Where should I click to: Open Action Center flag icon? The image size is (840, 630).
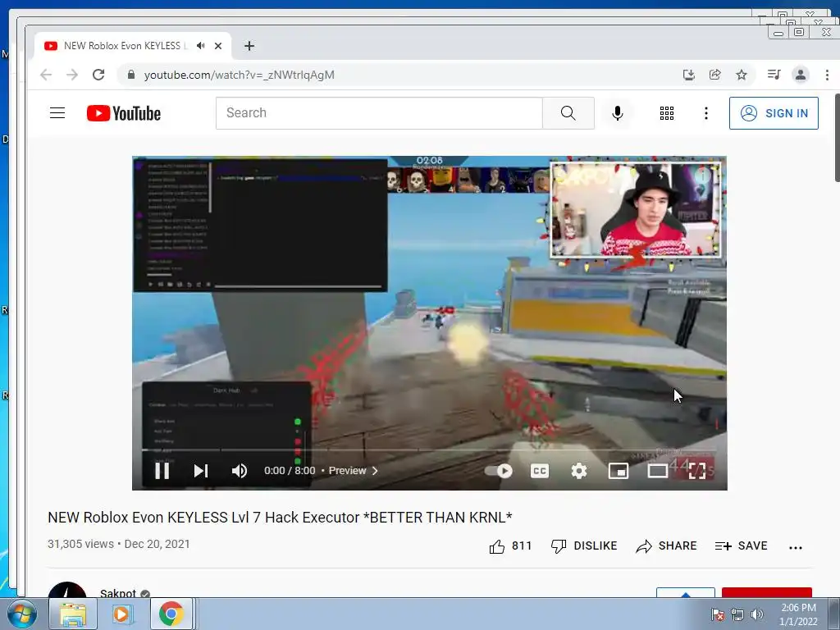717,614
